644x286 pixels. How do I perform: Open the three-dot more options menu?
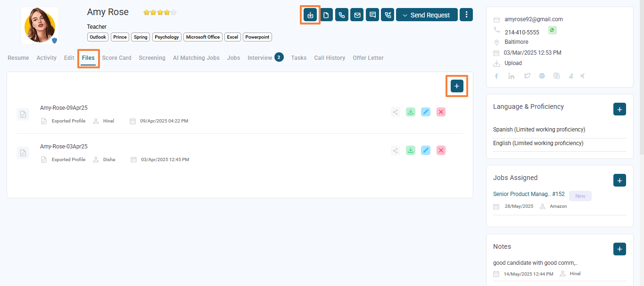pos(466,15)
